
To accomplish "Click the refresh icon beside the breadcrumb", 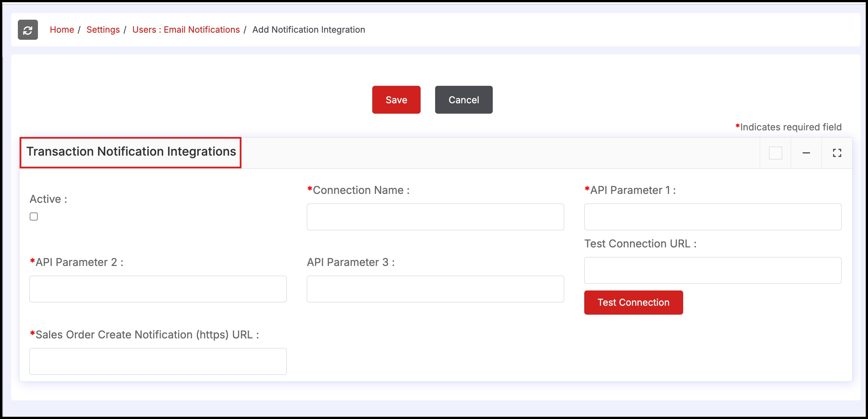I will click(x=28, y=30).
